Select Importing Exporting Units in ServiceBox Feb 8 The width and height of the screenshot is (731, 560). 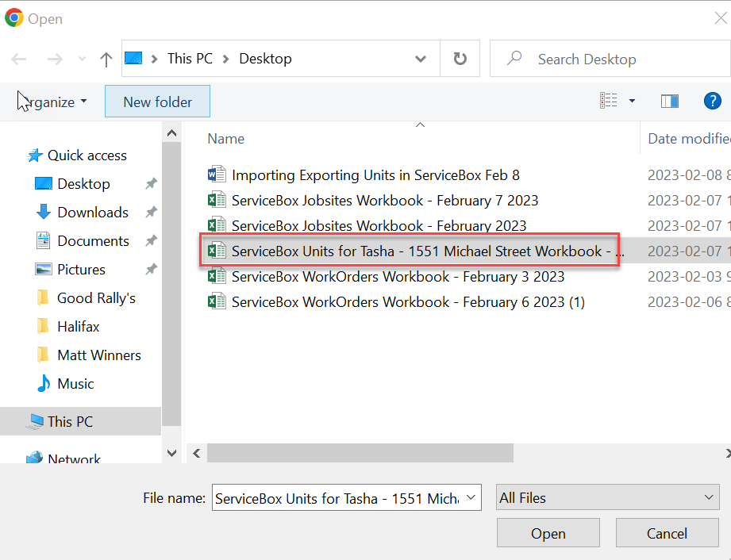pos(375,175)
